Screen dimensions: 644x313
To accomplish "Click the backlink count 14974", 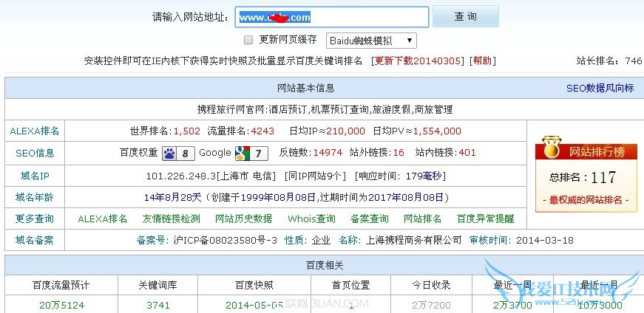I will pos(328,153).
